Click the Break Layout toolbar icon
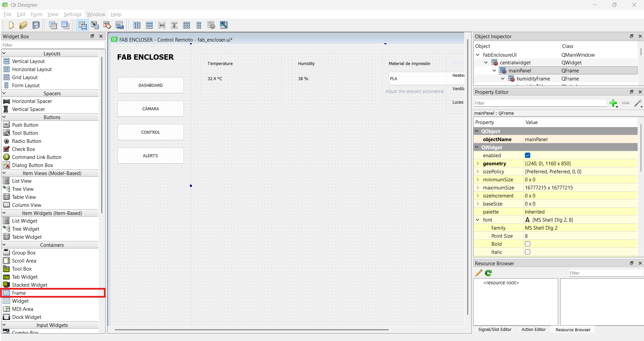Image resolution: width=644 pixels, height=341 pixels. tap(211, 25)
